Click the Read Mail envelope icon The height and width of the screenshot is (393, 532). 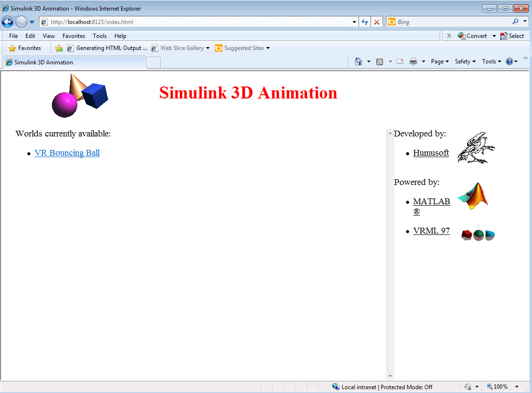click(400, 61)
